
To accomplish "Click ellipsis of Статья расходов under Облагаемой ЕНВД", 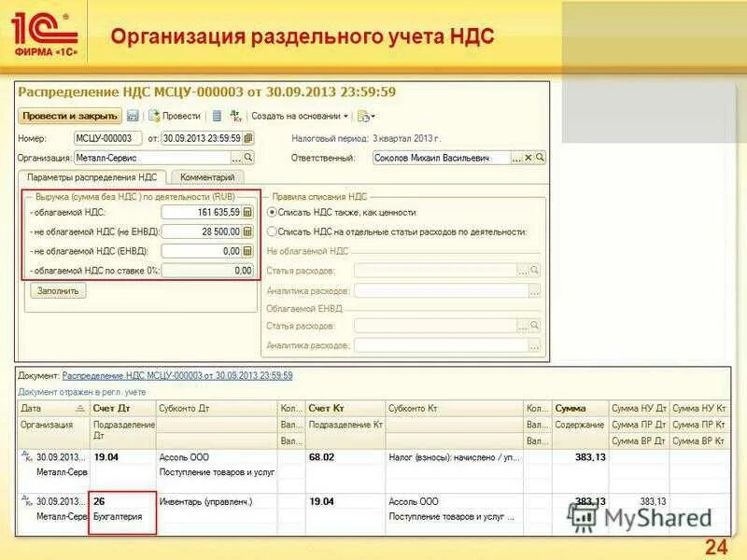I will point(523,326).
